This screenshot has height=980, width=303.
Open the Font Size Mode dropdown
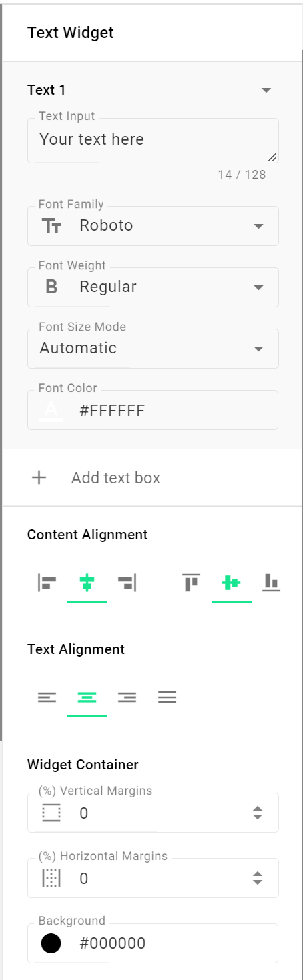[153, 349]
